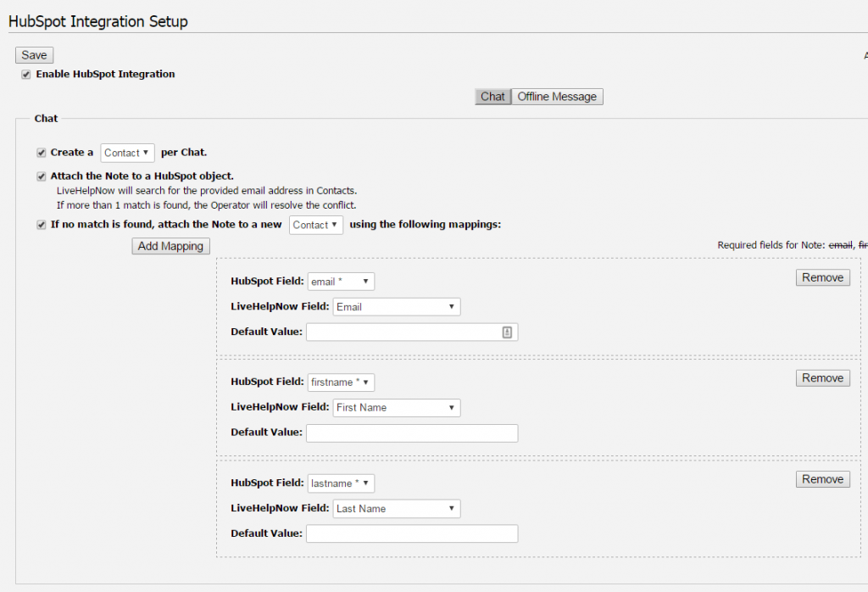Screen dimensions: 868x592
Task: Expand the LiveHelpNow Field Email dropdown
Action: 396,307
